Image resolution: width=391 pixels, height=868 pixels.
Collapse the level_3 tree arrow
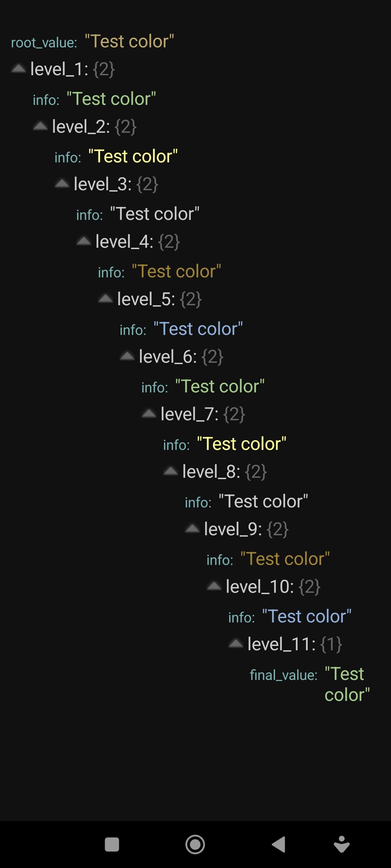point(62,183)
